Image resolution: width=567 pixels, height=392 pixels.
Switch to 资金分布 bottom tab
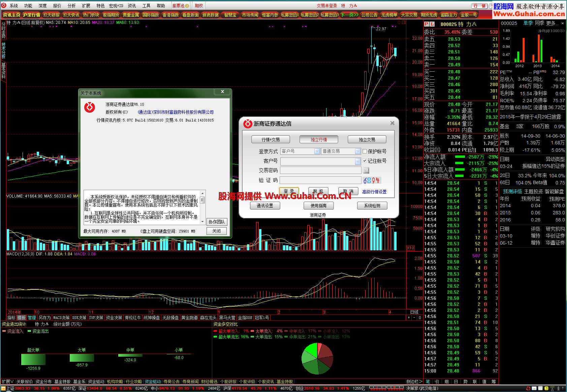43,382
